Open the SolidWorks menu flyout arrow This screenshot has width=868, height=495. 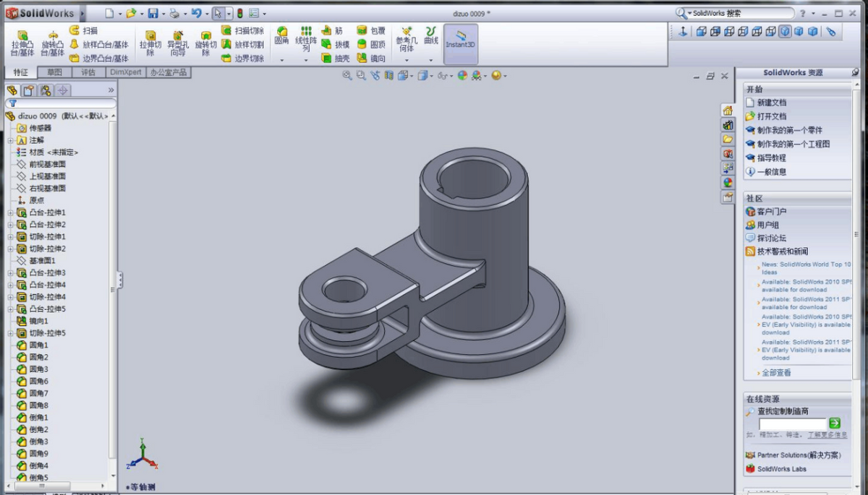pyautogui.click(x=81, y=13)
